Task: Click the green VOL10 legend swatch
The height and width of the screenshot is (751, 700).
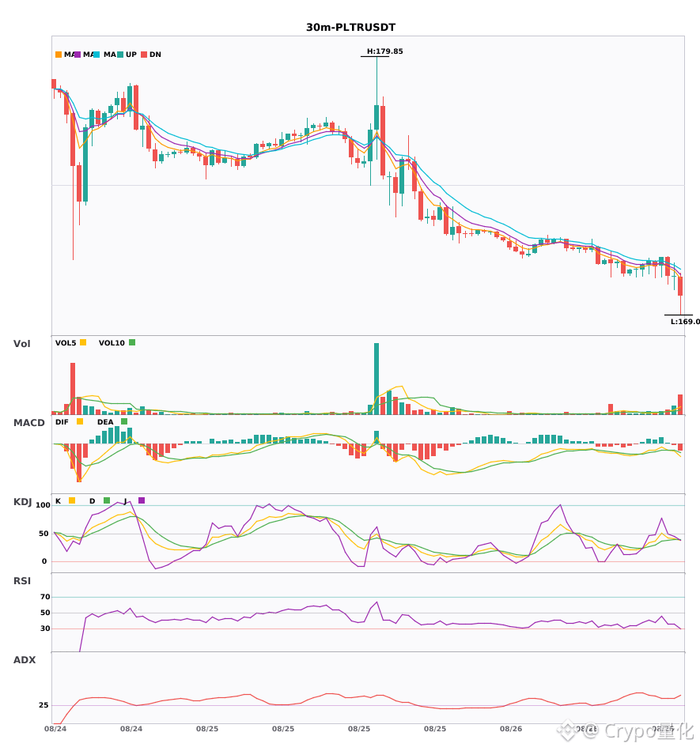Action: click(x=132, y=342)
